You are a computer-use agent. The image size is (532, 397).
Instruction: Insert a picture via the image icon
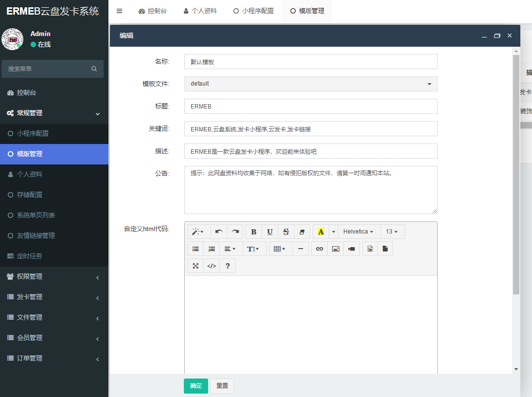336,249
